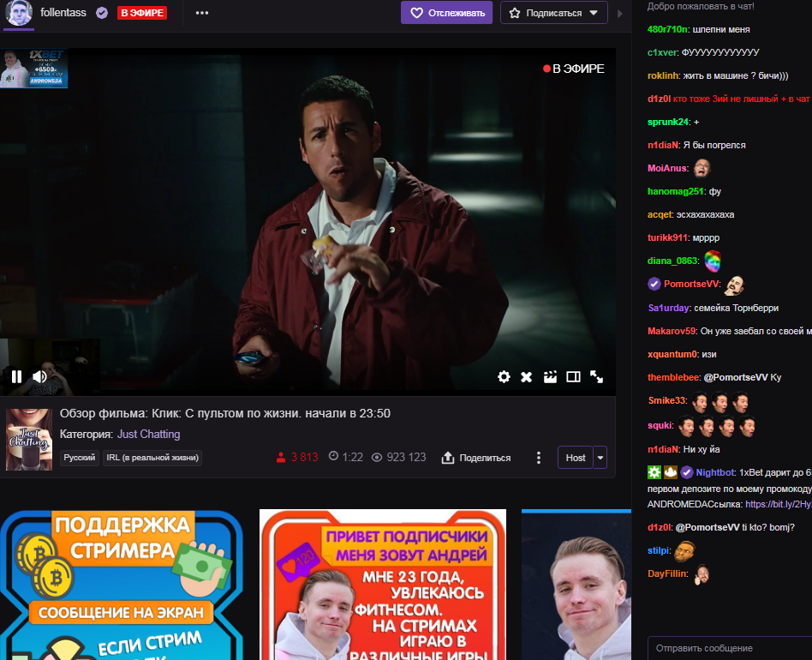Collapse chat with arrow toggle

620,14
